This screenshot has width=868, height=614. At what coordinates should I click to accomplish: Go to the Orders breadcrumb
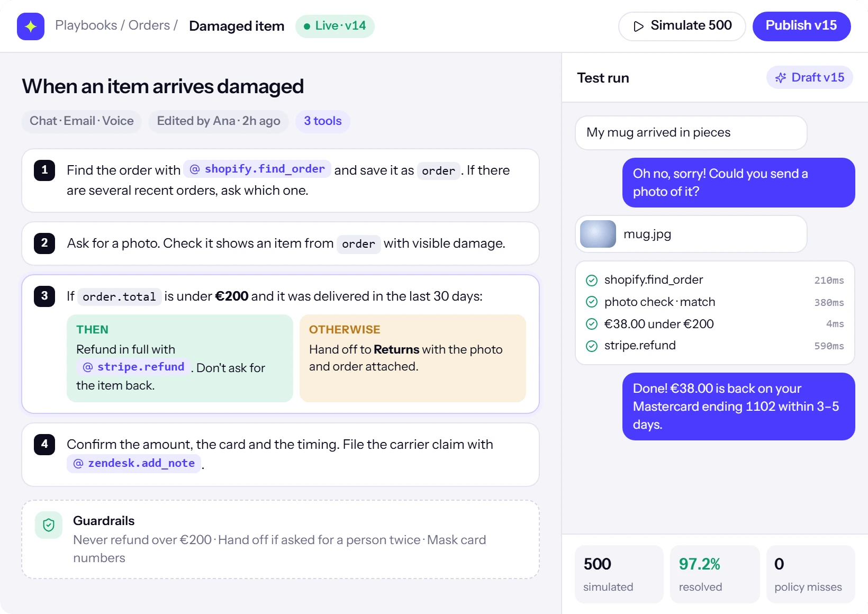click(x=149, y=25)
